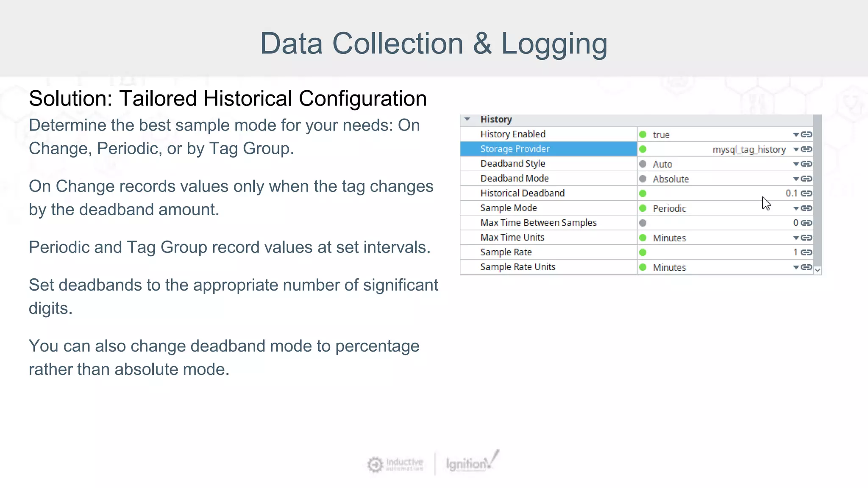Click the binding link icon for Sample Mode
The height and width of the screenshot is (488, 868).
(x=807, y=208)
